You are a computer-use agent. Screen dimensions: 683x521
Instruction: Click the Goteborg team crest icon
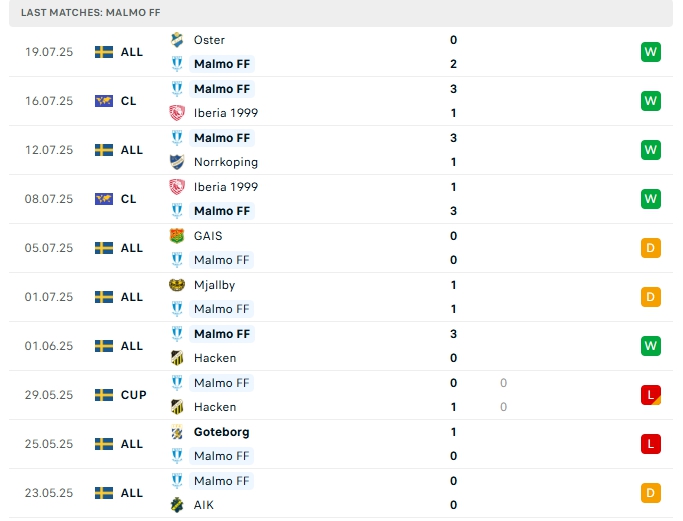click(178, 432)
